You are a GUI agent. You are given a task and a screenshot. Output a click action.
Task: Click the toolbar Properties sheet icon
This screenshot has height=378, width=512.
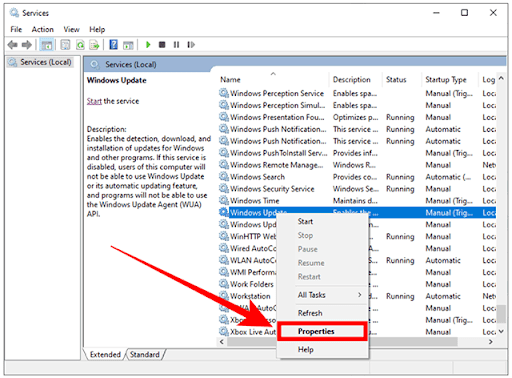pos(65,45)
